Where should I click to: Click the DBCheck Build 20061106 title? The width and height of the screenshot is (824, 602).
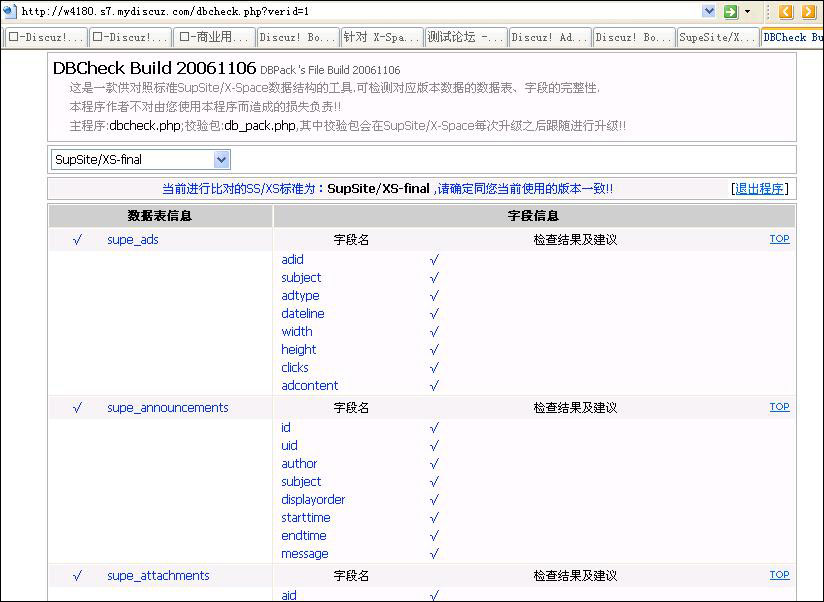(154, 68)
